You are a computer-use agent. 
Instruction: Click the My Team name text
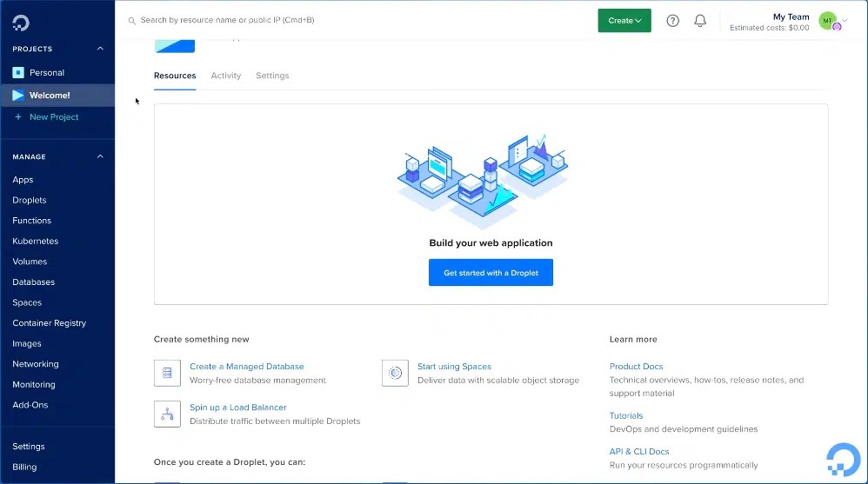point(791,17)
